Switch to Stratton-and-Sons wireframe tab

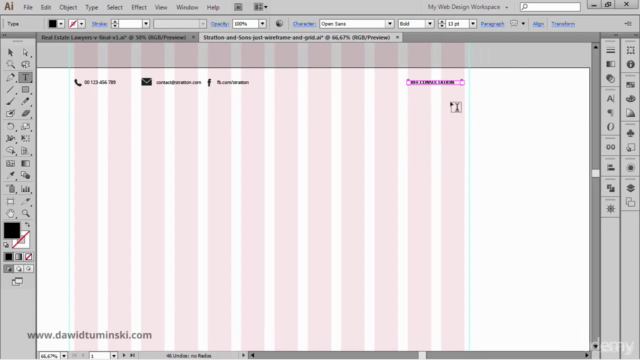click(297, 37)
